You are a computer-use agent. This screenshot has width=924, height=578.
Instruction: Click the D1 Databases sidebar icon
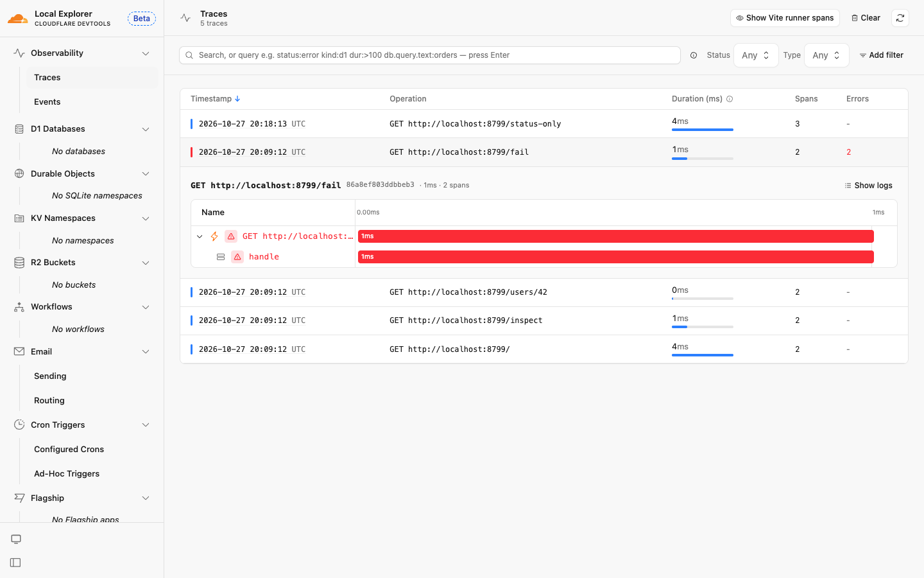19,129
